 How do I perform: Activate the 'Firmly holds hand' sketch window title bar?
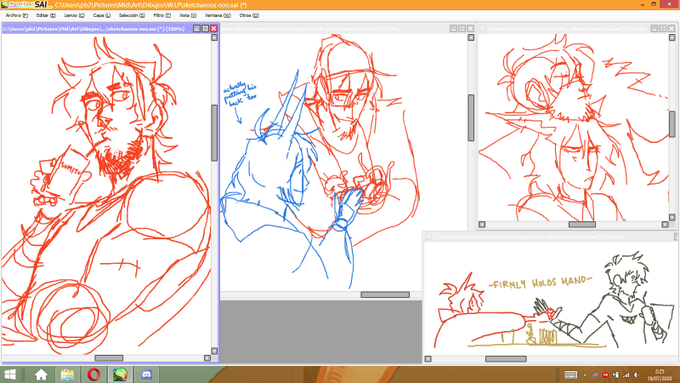549,237
